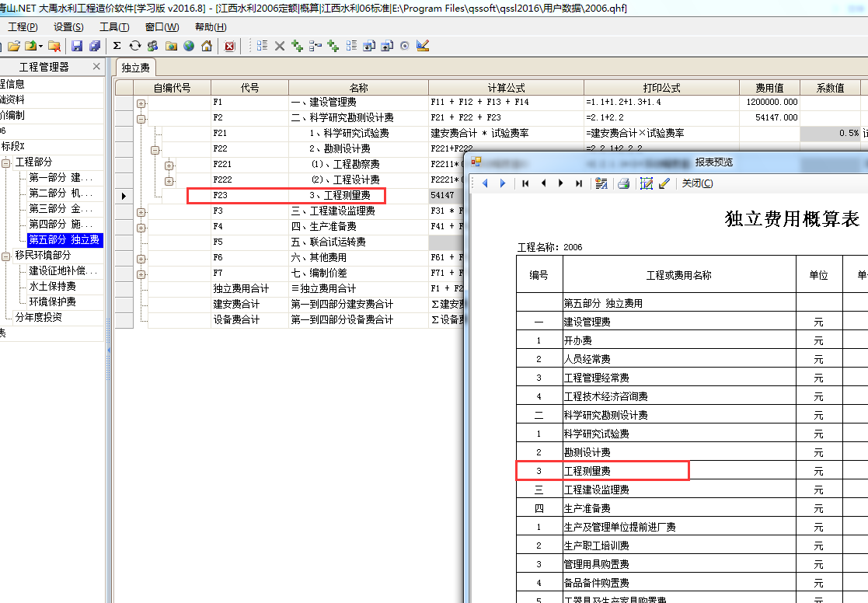The image size is (868, 603).
Task: Click the refresh circular arrows toolbar icon
Action: click(134, 46)
